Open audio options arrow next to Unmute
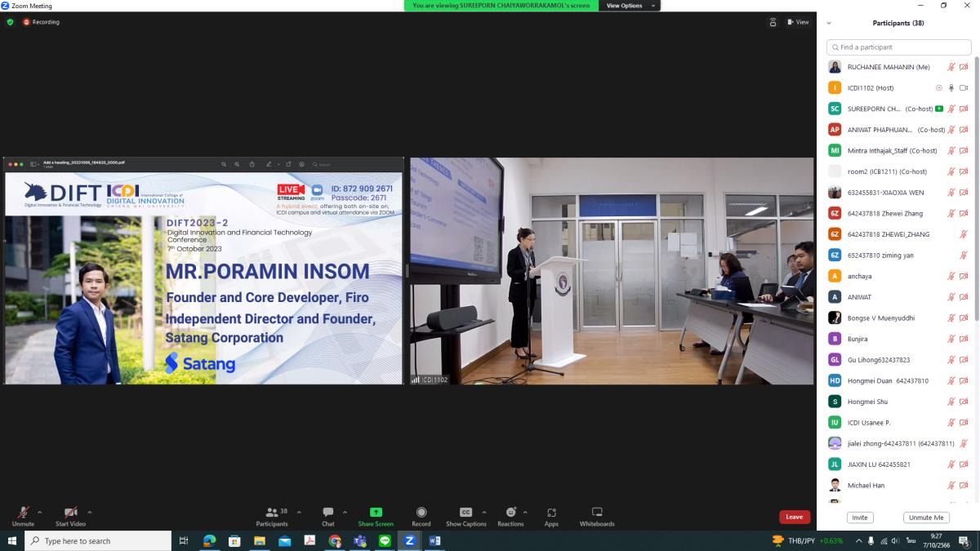980x551 pixels. (39, 513)
